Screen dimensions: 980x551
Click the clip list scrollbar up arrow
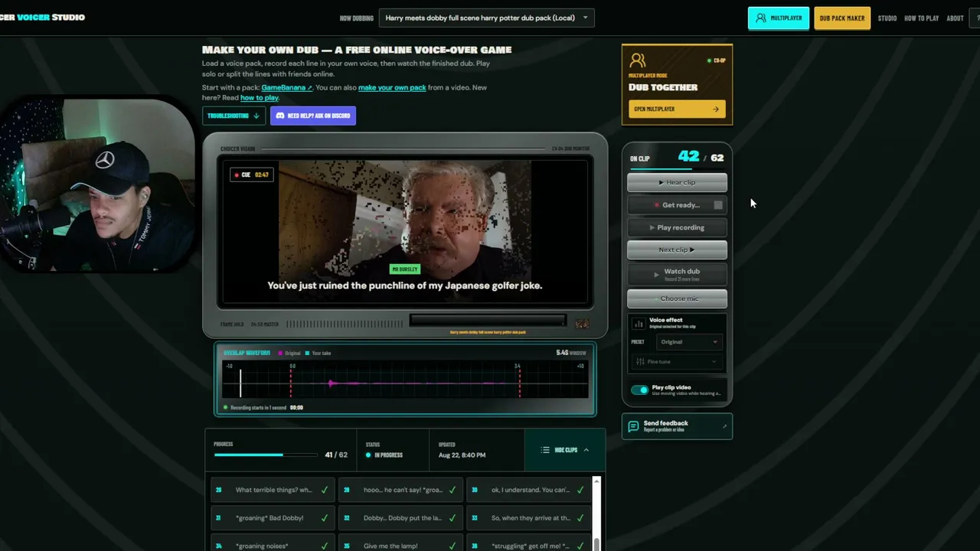596,481
